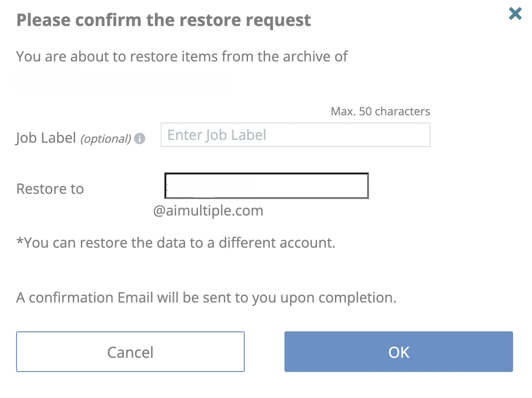Viewport: 532px width, 398px height.
Task: Click the Job Label info icon
Action: 139,138
